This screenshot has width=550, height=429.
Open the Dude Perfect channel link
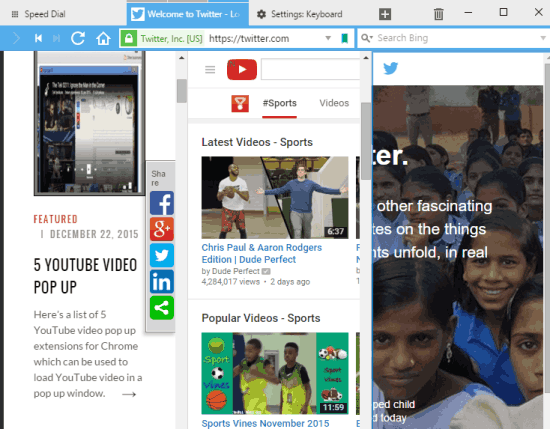tap(236, 271)
